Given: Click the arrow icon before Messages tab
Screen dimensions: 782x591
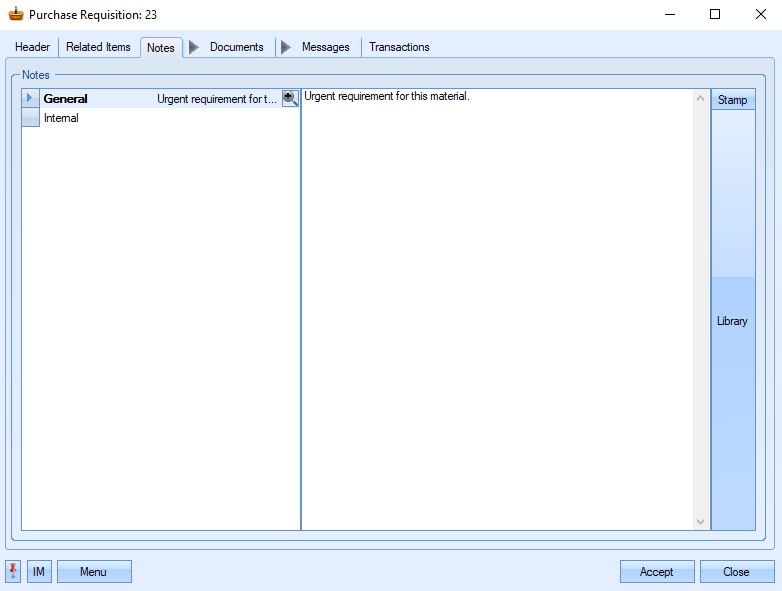Looking at the screenshot, I should pyautogui.click(x=286, y=47).
